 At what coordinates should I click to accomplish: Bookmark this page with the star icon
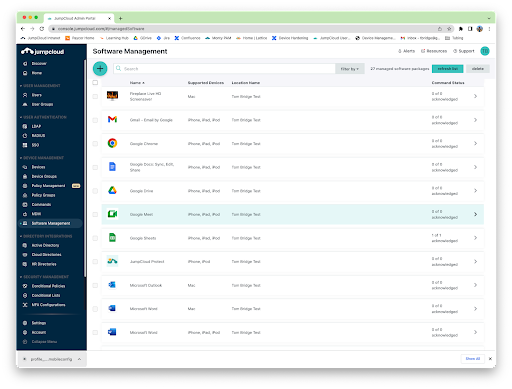(449, 29)
